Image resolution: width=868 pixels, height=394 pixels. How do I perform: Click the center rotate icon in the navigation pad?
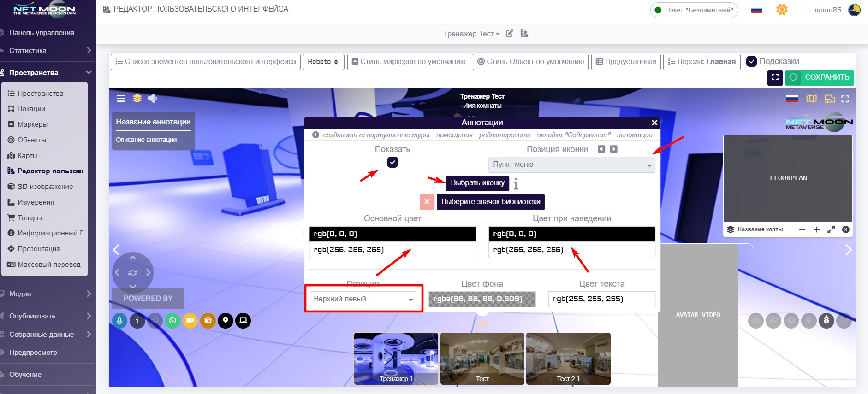tap(133, 272)
